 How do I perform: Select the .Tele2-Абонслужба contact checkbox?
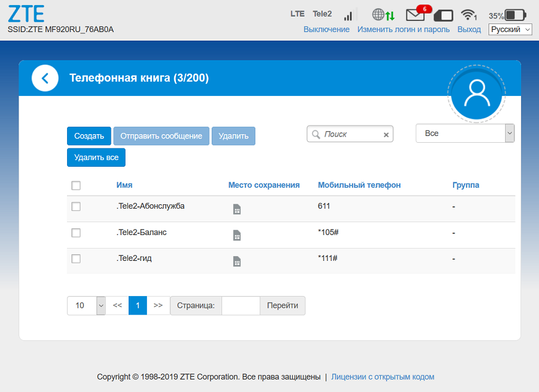(x=76, y=207)
